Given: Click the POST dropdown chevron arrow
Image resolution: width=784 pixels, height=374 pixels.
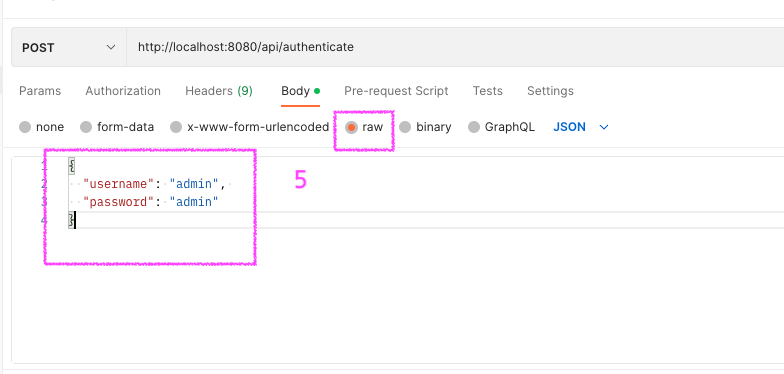Looking at the screenshot, I should [x=110, y=48].
